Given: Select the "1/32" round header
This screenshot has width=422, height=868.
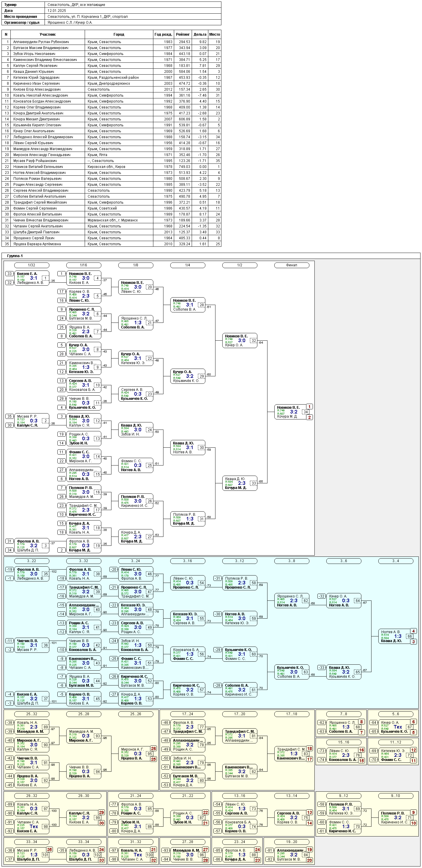Looking at the screenshot, I should [x=32, y=265].
